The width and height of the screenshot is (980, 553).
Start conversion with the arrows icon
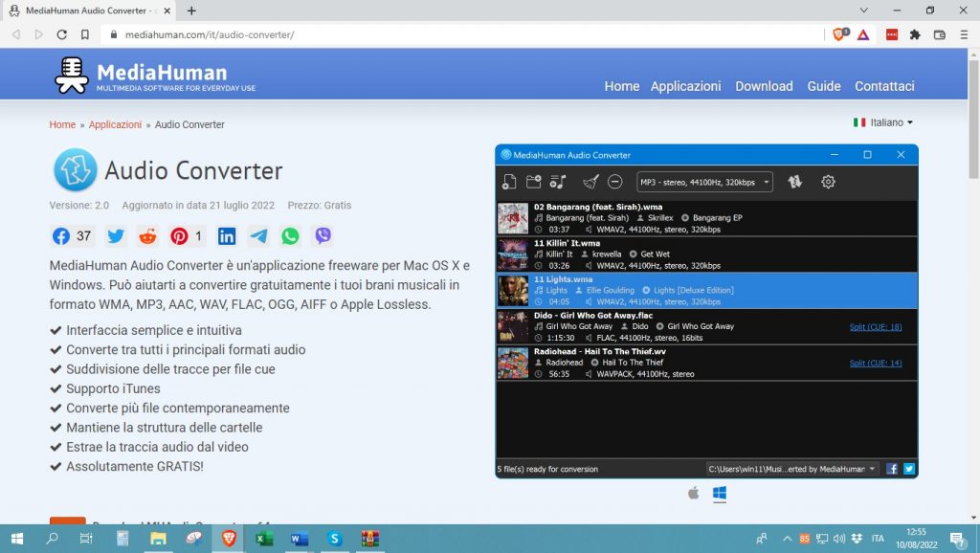click(795, 181)
